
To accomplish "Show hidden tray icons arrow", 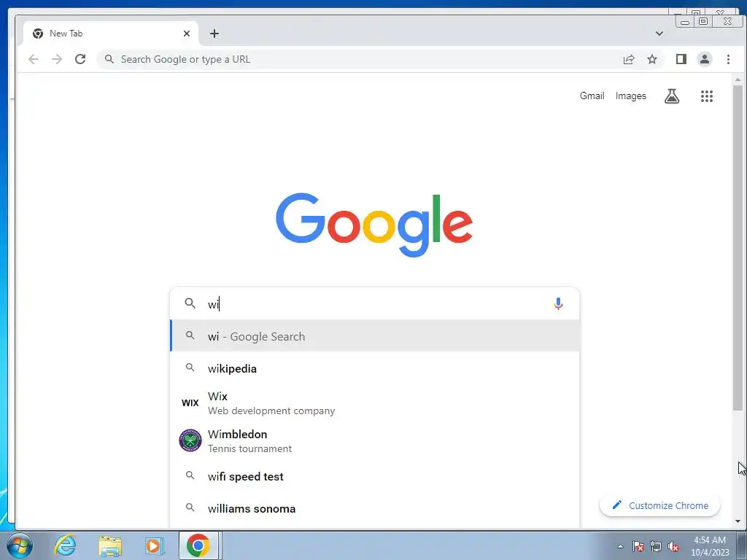I will [x=620, y=546].
